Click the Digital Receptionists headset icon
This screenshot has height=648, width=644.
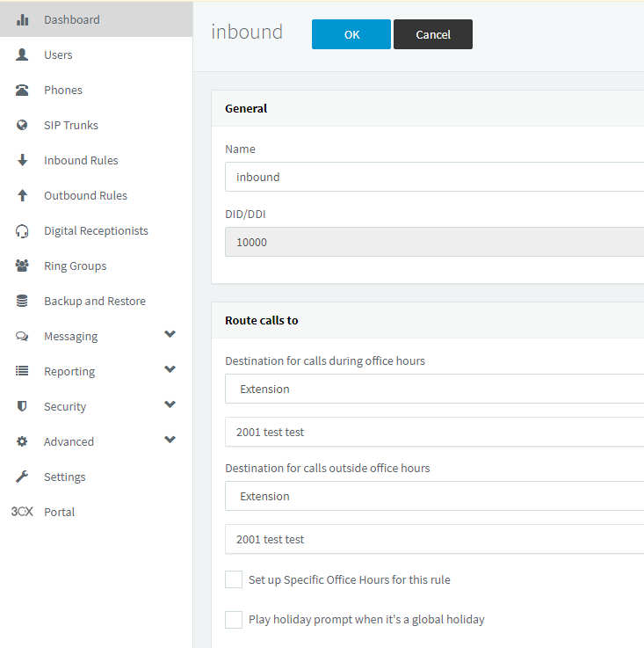click(22, 230)
